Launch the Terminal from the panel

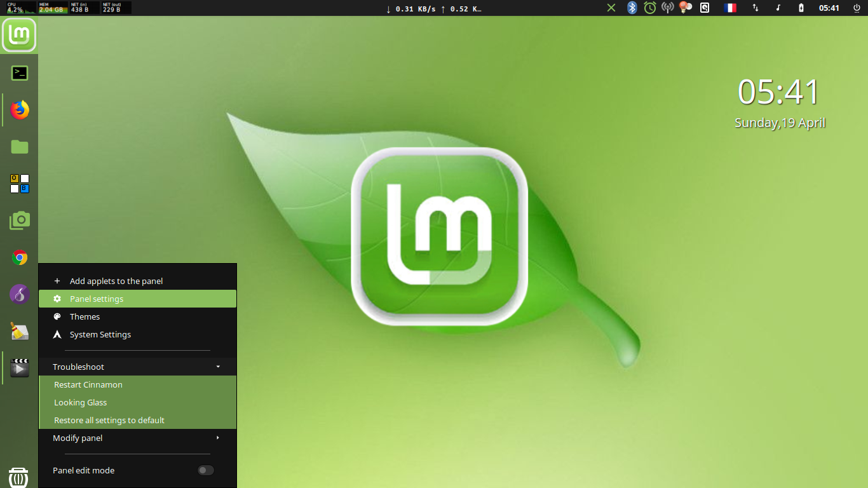pos(20,72)
